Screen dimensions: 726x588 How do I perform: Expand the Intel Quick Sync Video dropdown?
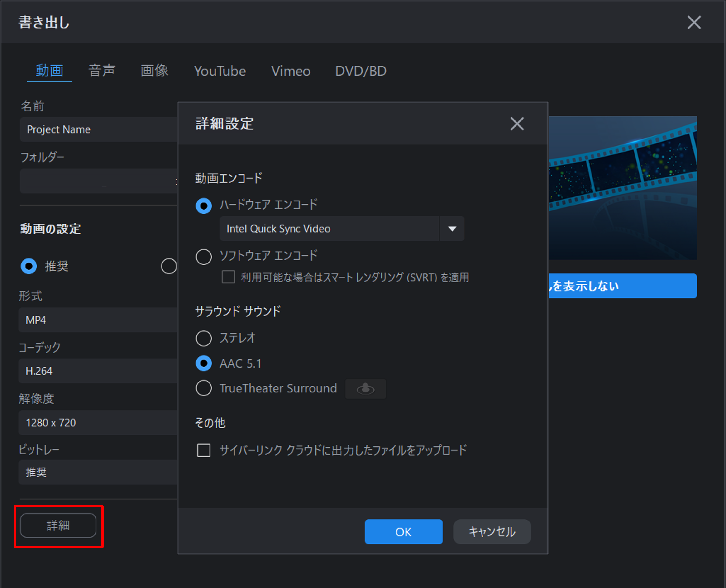point(342,229)
